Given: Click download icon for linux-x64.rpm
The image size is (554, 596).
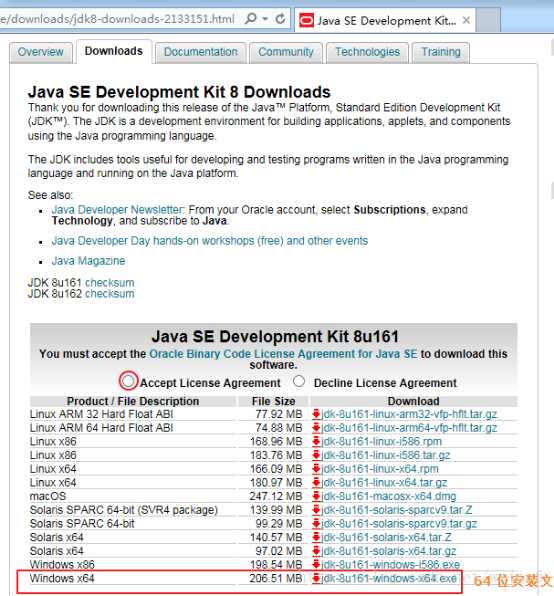Looking at the screenshot, I should (316, 469).
